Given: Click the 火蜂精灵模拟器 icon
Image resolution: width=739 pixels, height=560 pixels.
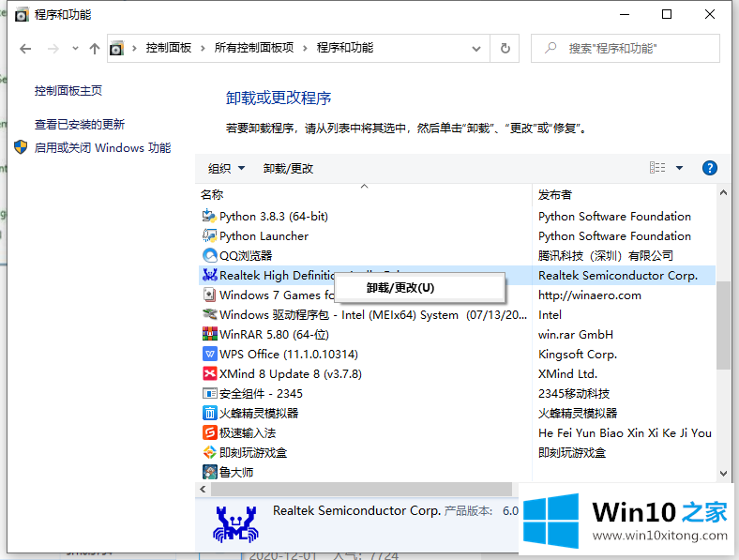Looking at the screenshot, I should [x=209, y=413].
